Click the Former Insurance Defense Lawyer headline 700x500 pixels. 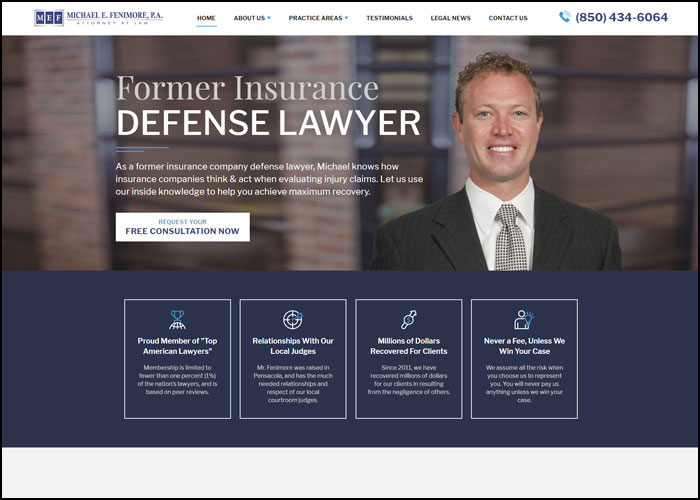coord(268,106)
